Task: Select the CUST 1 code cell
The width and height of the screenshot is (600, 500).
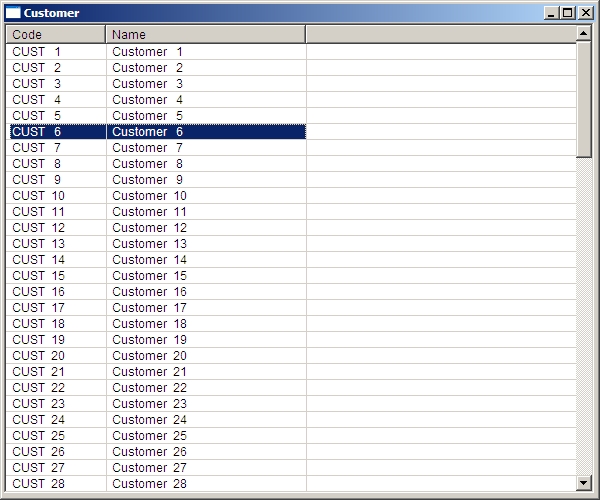Action: pos(56,52)
